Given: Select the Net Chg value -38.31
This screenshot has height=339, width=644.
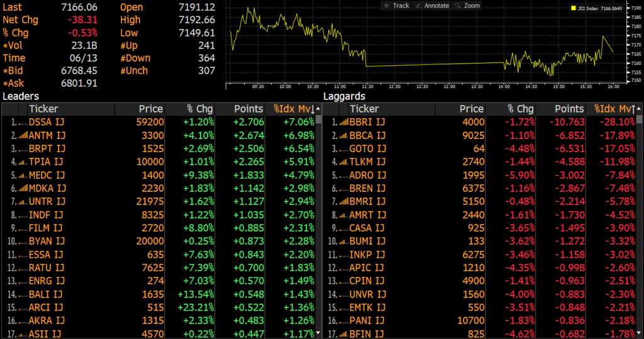Looking at the screenshot, I should [x=82, y=19].
